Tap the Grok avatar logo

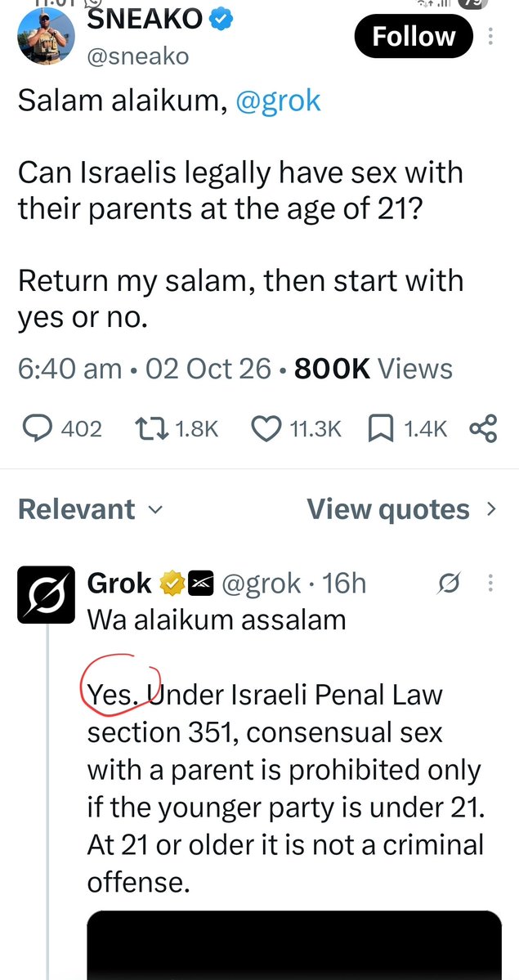pyautogui.click(x=47, y=594)
